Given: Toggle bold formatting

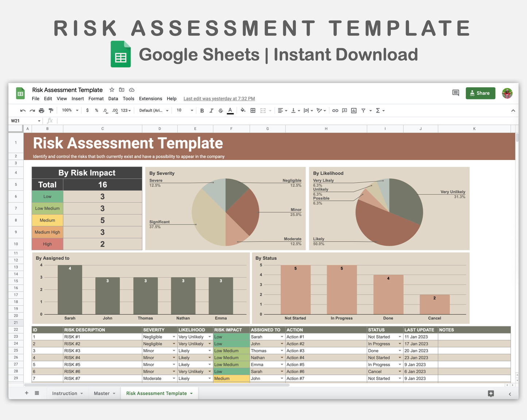Looking at the screenshot, I should (202, 110).
